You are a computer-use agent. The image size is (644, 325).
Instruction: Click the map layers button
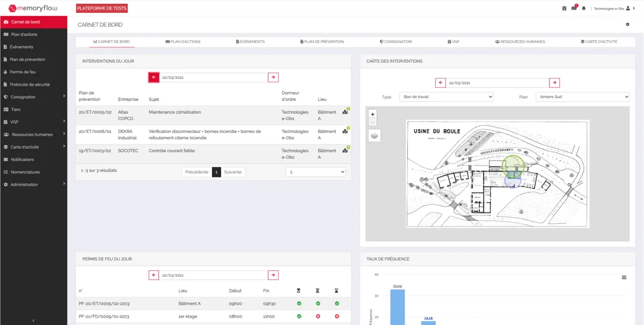pyautogui.click(x=374, y=136)
